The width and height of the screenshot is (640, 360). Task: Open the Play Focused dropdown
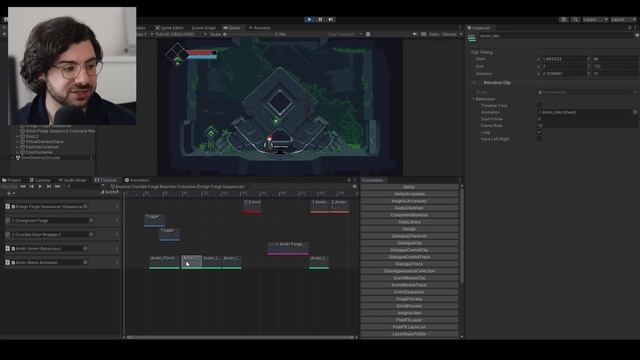point(344,34)
